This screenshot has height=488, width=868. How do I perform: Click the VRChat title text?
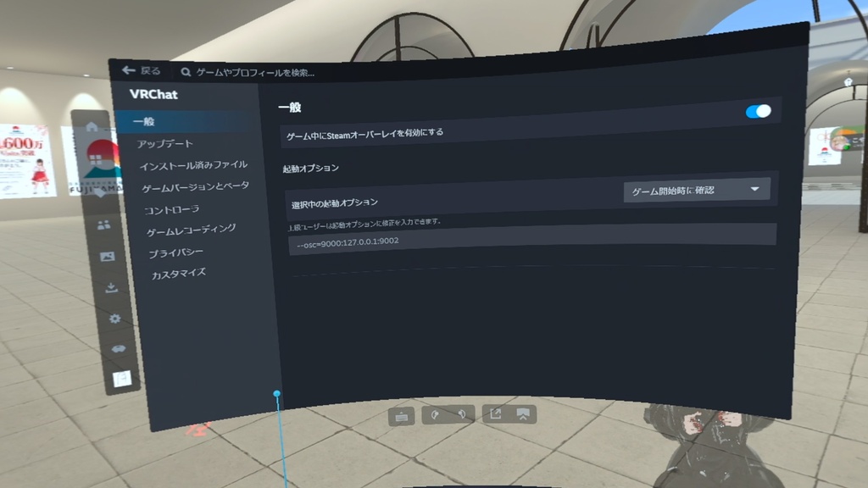(153, 95)
